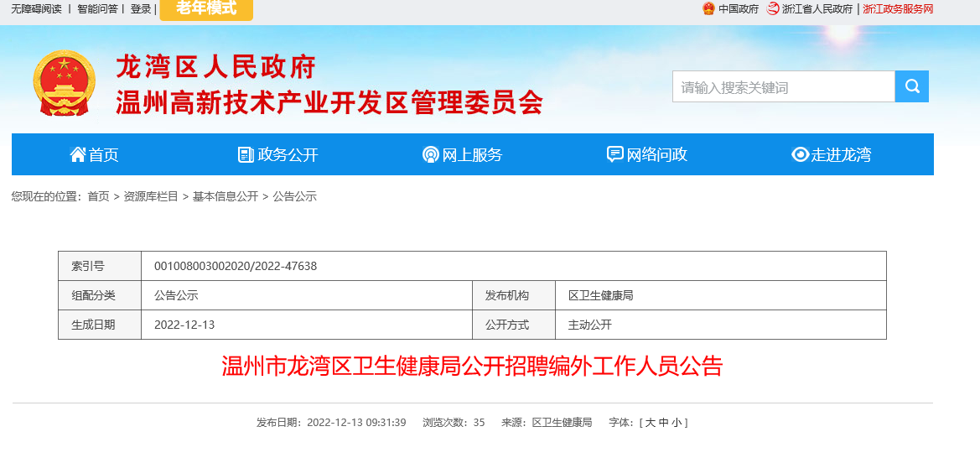980x463 pixels.
Task: Click the 索引号 label cell
Action: (100, 266)
